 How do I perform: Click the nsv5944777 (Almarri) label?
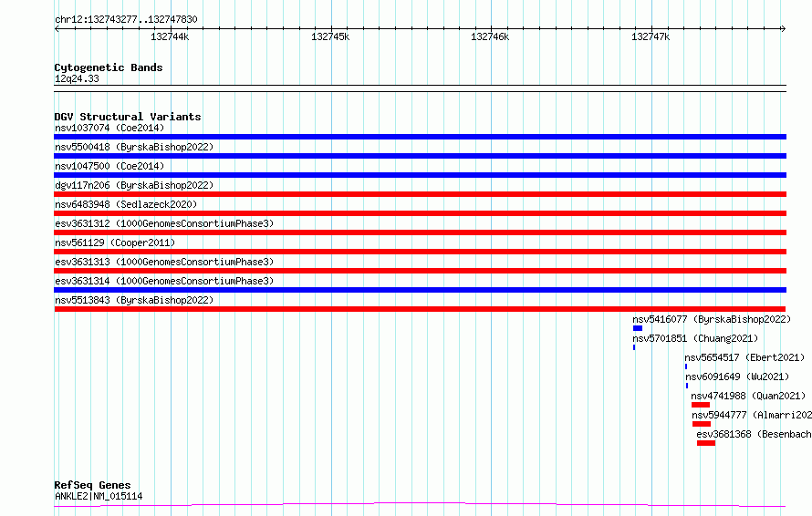pos(752,415)
